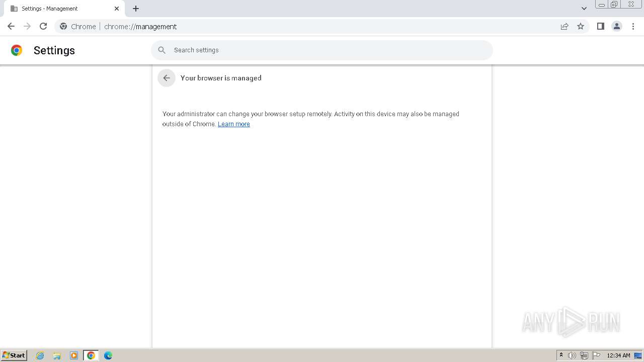Open a new tab with plus button
Image resolution: width=644 pixels, height=362 pixels.
tap(136, 9)
